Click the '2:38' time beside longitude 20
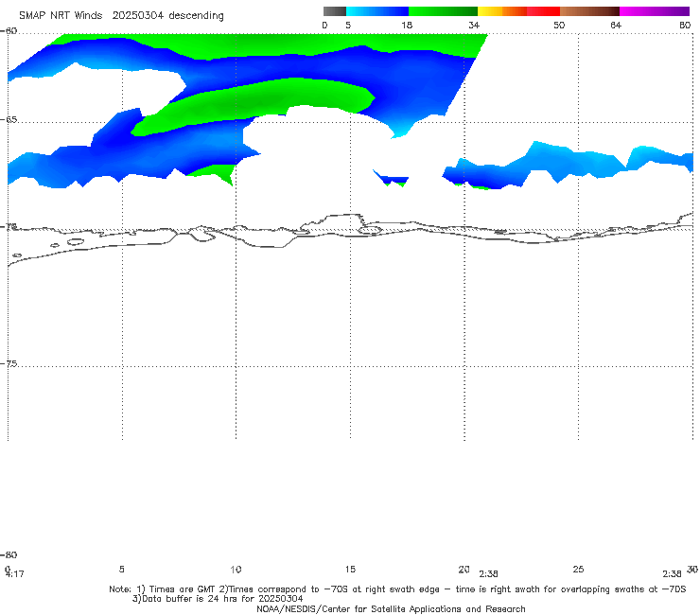700x615 pixels. (488, 574)
